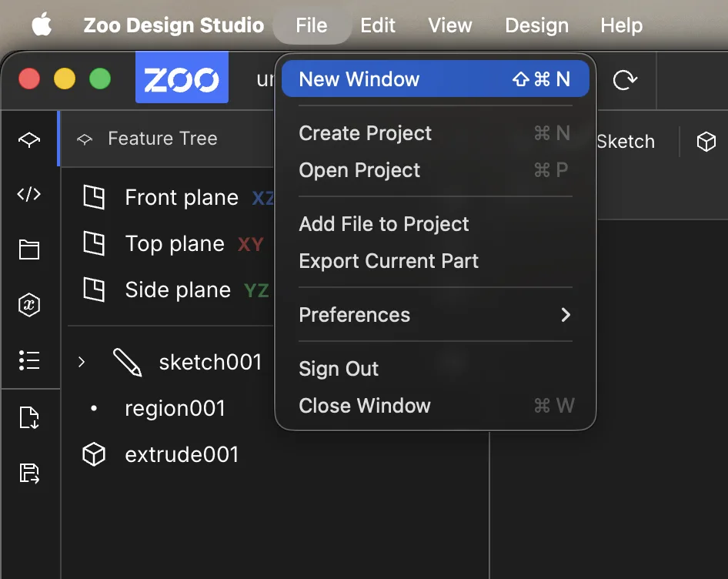
Task: Open the project files folder icon
Action: point(29,249)
